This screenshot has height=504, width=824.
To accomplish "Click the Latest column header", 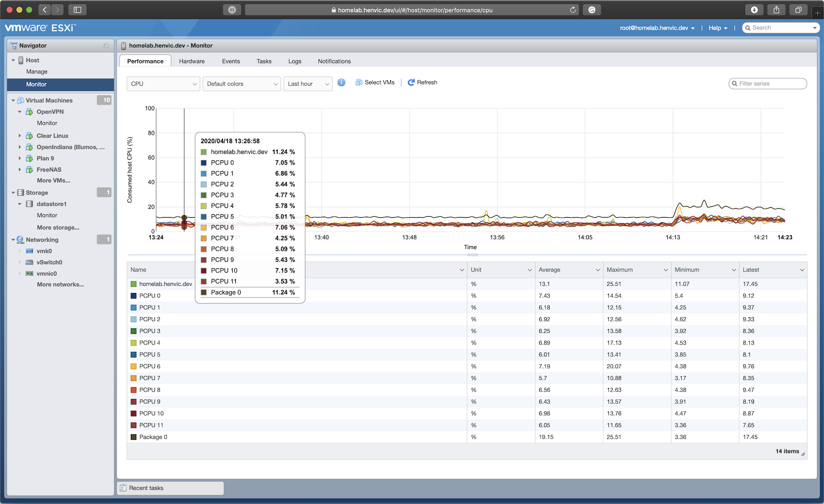I will (x=773, y=270).
